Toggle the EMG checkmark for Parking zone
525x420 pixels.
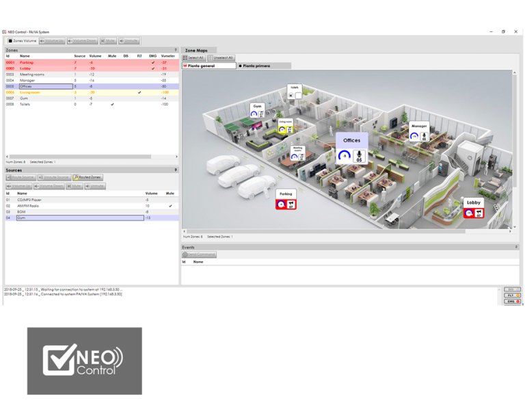point(152,62)
